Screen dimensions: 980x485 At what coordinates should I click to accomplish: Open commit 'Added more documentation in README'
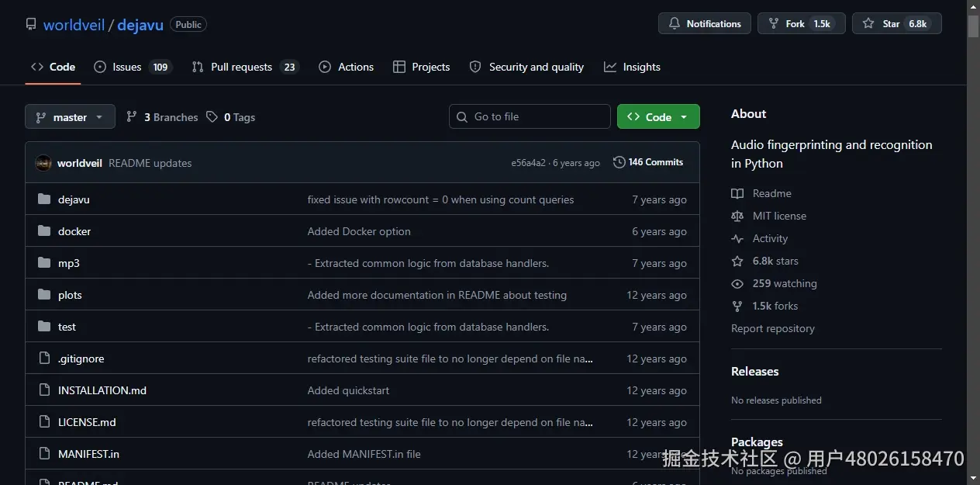click(437, 295)
